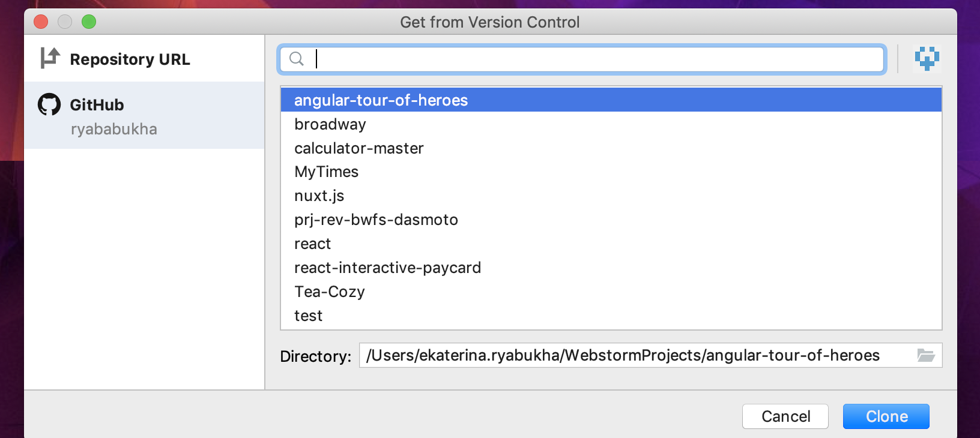Open the folder browser for the Directory field
Screen dimensions: 980x438
click(x=925, y=355)
